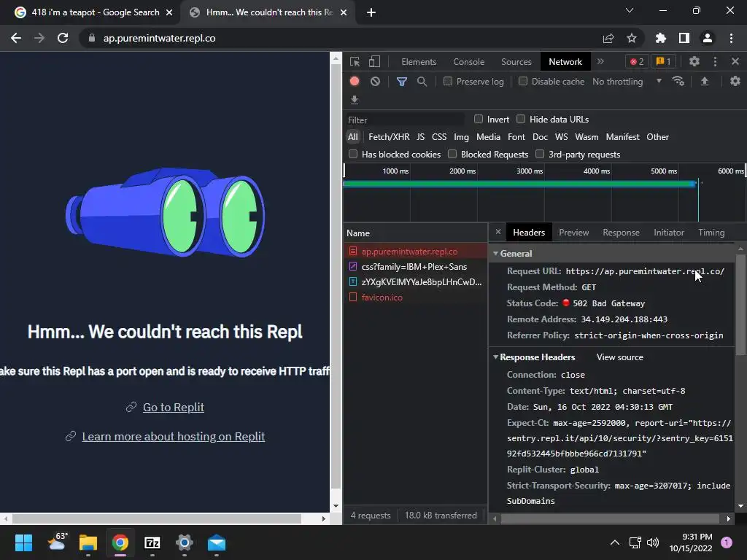The width and height of the screenshot is (747, 560).
Task: Check Blocked Requests checkbox
Action: click(452, 154)
